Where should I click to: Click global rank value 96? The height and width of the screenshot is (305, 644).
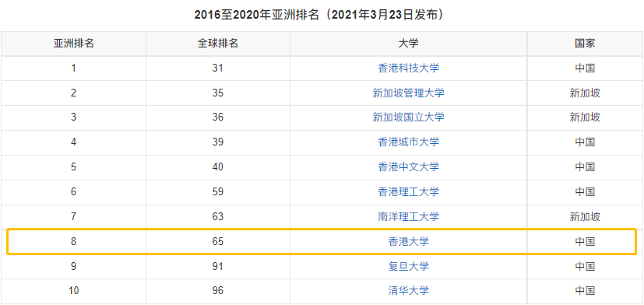pyautogui.click(x=218, y=291)
